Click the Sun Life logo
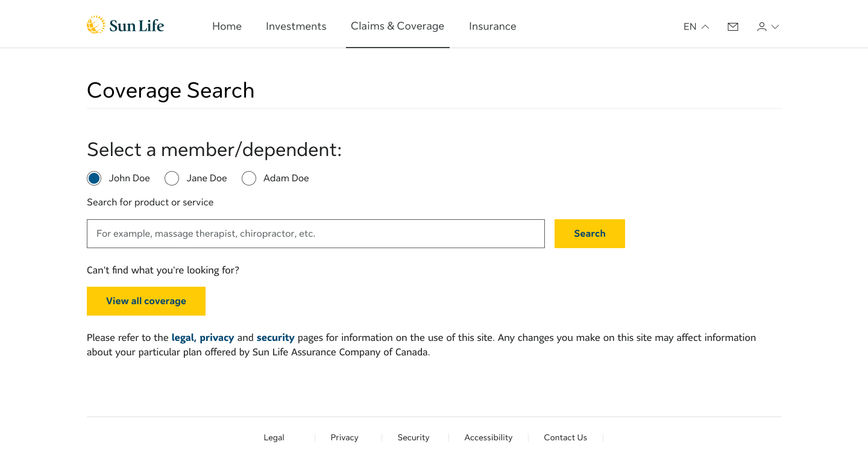The height and width of the screenshot is (468, 868). click(x=125, y=25)
